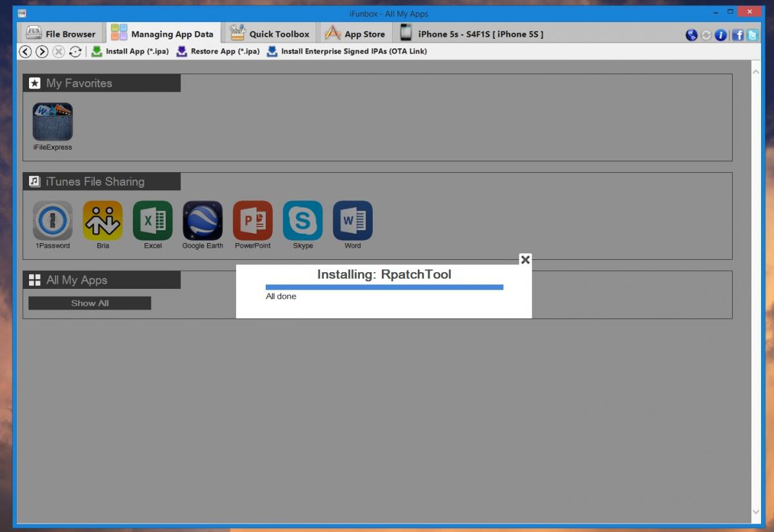Image resolution: width=774 pixels, height=532 pixels.
Task: Open the Google Earth app icon
Action: pos(203,221)
